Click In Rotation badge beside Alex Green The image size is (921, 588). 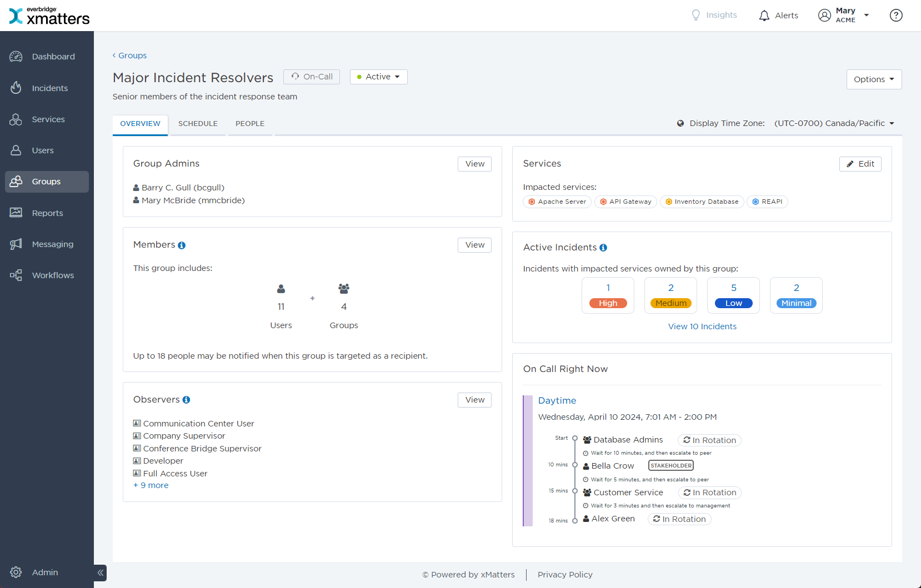pyautogui.click(x=679, y=519)
